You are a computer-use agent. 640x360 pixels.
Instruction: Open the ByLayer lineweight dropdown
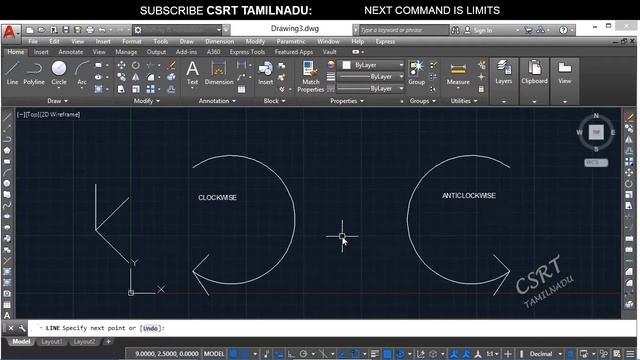point(370,77)
